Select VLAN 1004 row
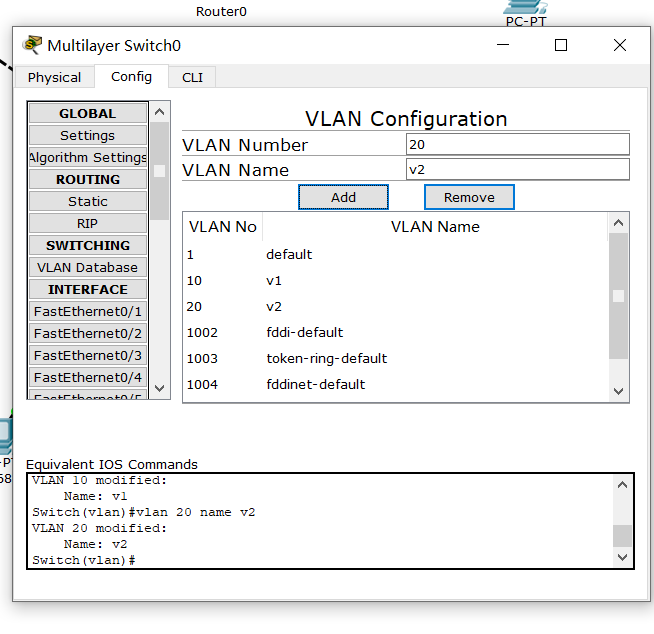This screenshot has width=654, height=634. click(x=395, y=384)
